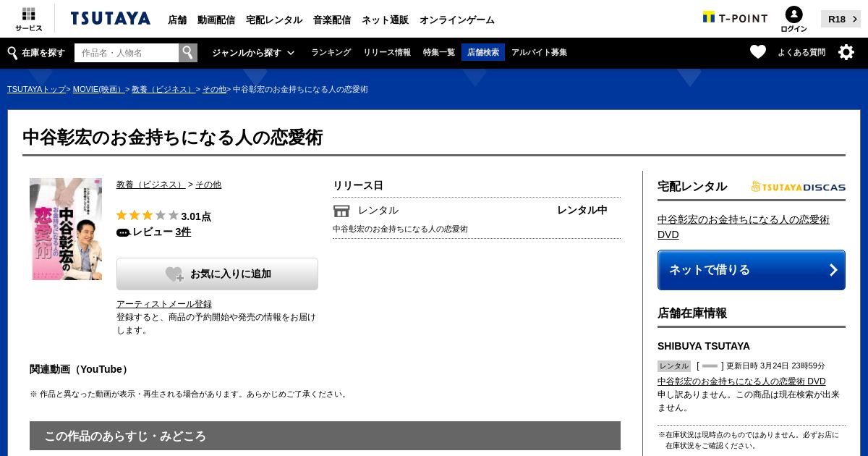
Task: Open the ネット通販 menu
Action: pos(385,20)
